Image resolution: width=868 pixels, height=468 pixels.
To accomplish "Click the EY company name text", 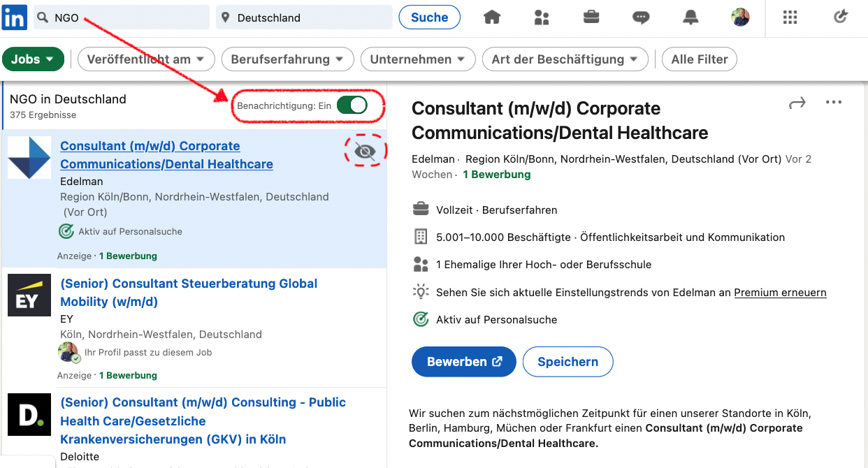I will pos(66,319).
